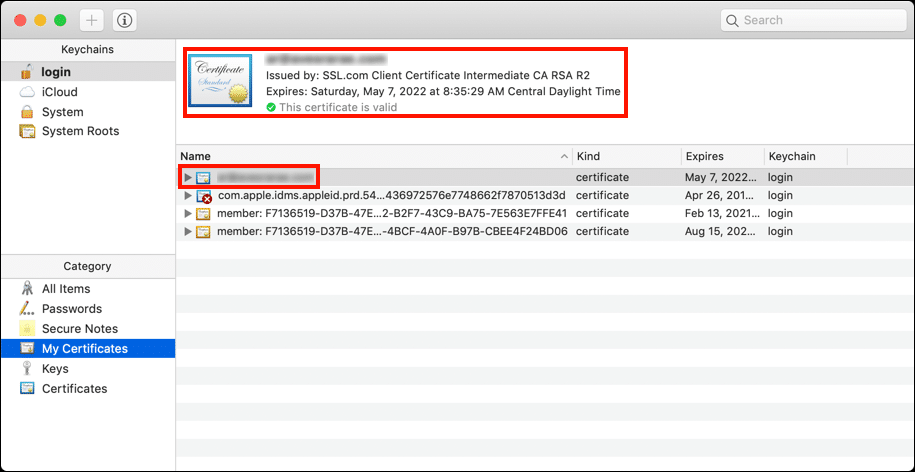Open the Passwords category
This screenshot has width=915, height=472.
click(x=71, y=309)
